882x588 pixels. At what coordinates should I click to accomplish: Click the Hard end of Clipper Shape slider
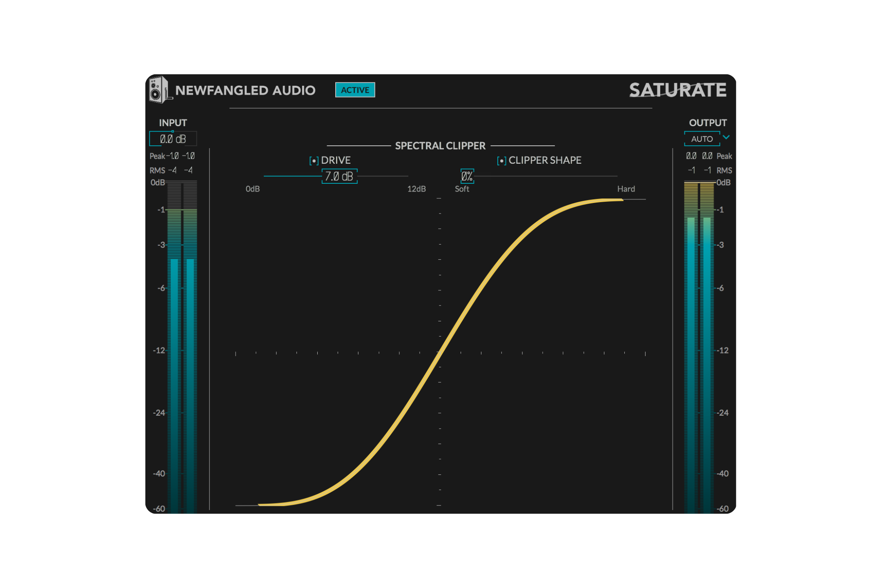click(626, 189)
